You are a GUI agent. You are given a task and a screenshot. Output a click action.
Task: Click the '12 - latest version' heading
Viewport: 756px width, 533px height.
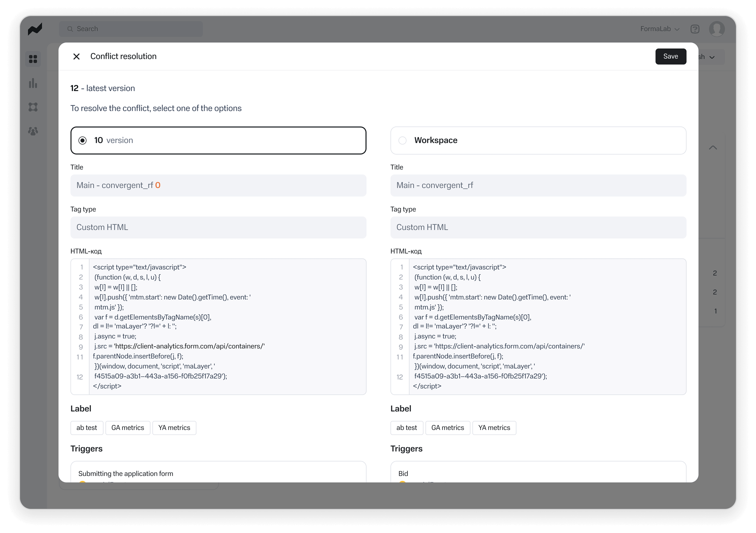tap(103, 88)
